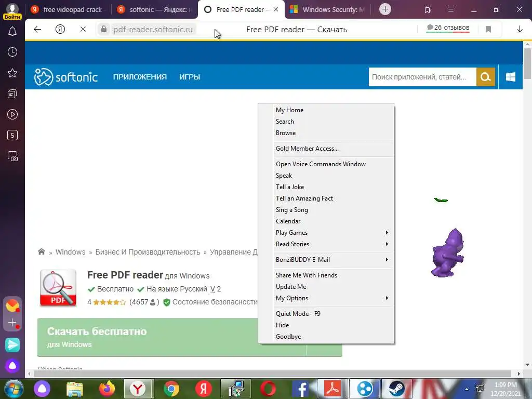The width and height of the screenshot is (532, 399).
Task: Open screenshot camera tool in sidebar
Action: 12,156
